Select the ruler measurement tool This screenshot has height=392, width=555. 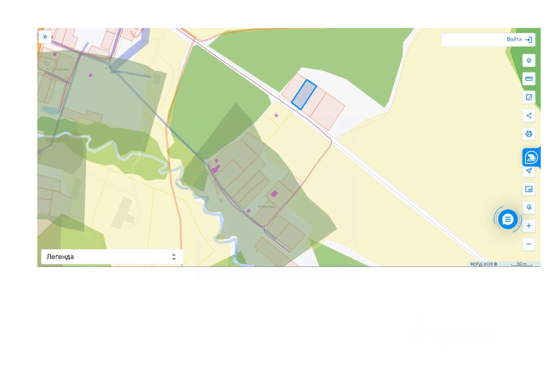529,79
